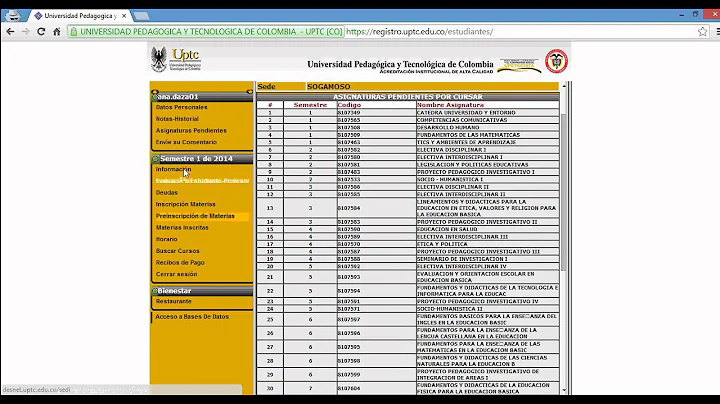
Task: Select CATEDRA UNIVERSIDAD Y ENTORNO row text
Action: point(466,112)
